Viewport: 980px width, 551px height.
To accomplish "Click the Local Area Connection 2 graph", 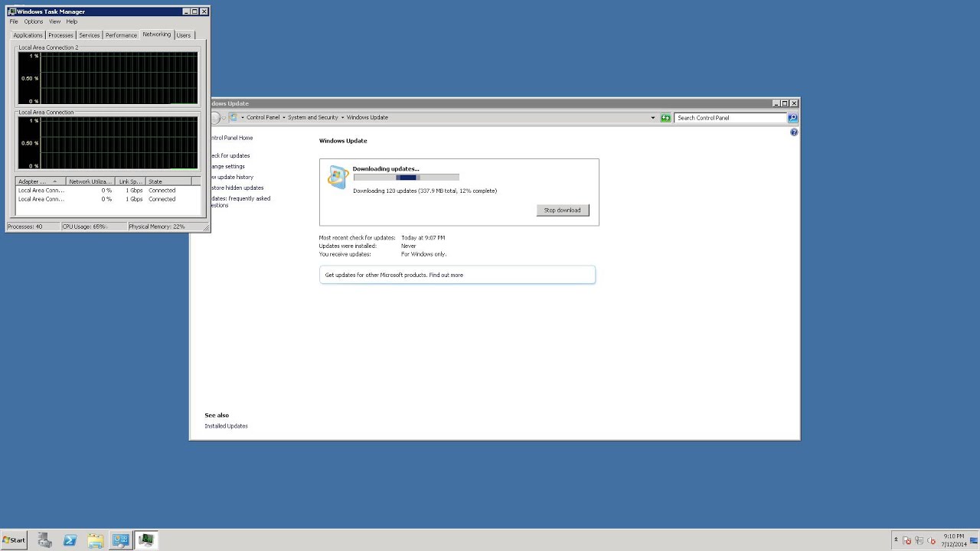I will click(108, 78).
